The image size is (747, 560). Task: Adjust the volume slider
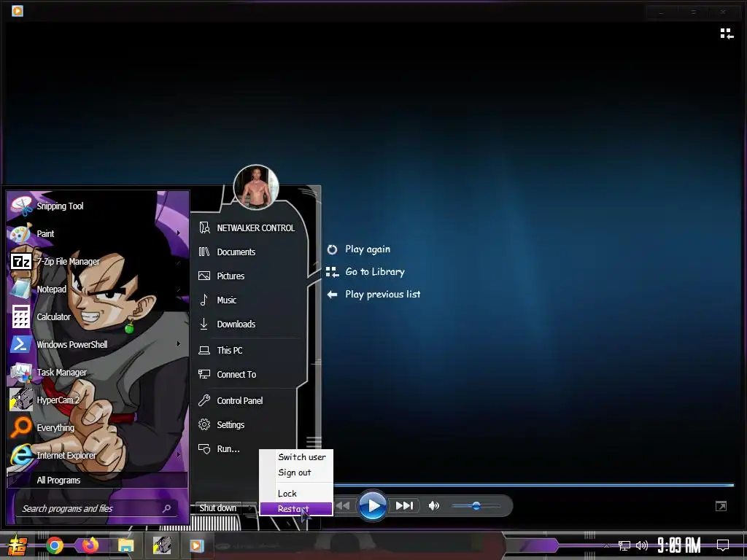(x=476, y=506)
